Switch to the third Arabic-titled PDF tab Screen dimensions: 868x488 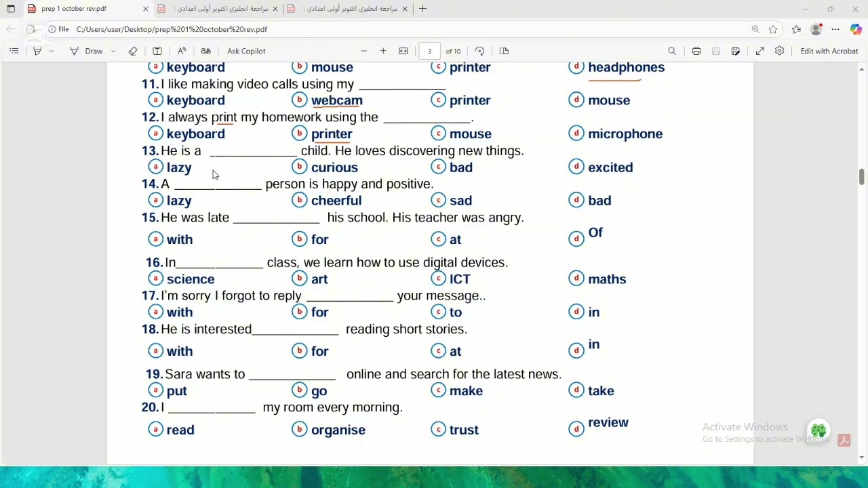point(347,9)
